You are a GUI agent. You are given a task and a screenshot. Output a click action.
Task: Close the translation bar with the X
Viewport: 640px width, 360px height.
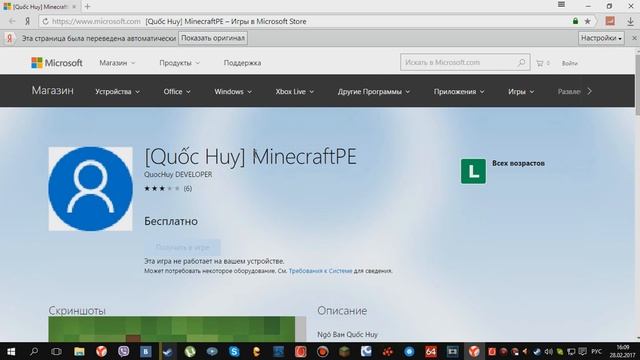coord(634,38)
